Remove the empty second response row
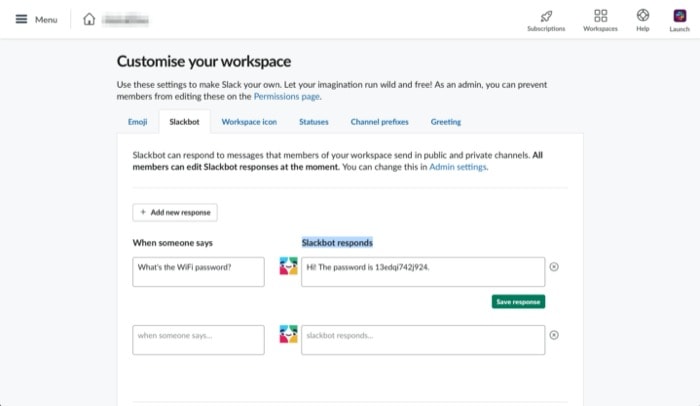Screen dimensions: 700x406 554,335
